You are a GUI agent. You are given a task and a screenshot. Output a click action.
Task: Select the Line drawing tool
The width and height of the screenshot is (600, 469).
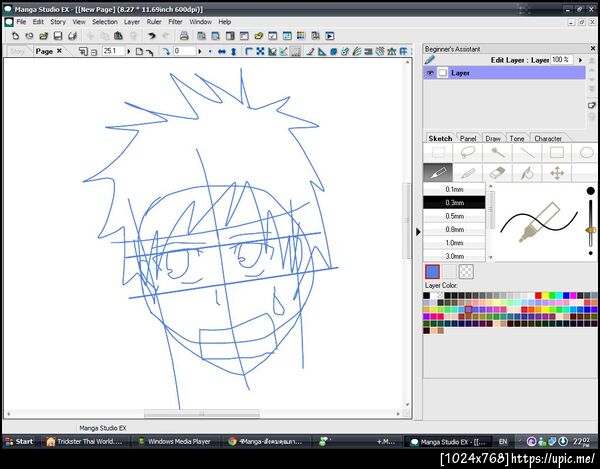527,153
